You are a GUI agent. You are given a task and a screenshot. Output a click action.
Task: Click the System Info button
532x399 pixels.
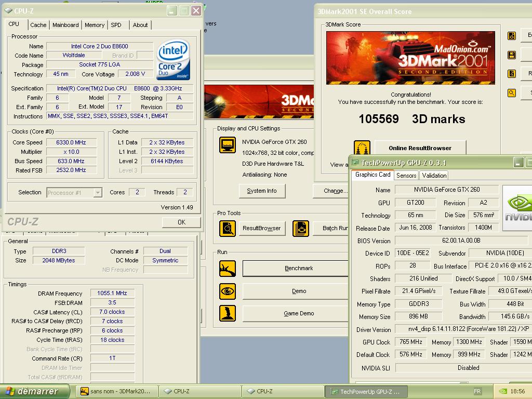(x=262, y=191)
